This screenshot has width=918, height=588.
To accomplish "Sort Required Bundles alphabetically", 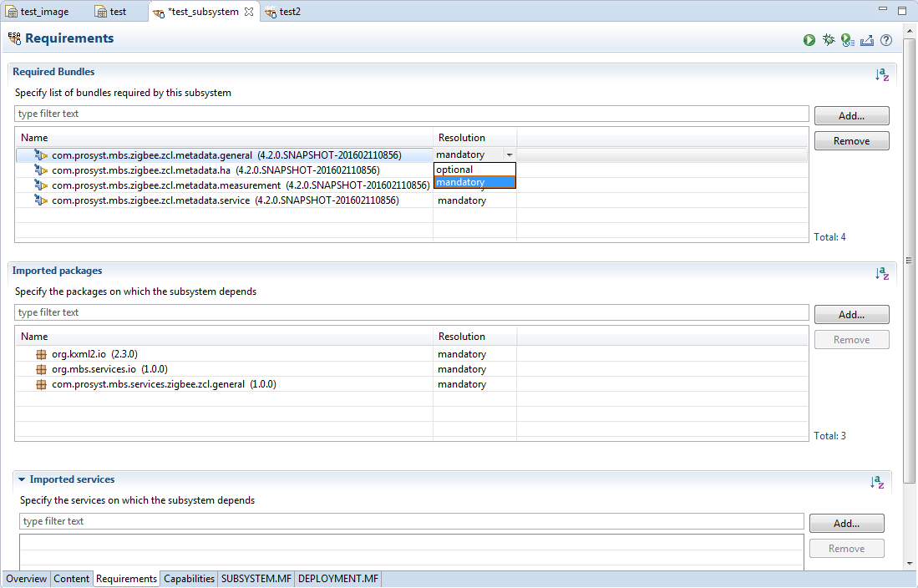I will click(882, 74).
